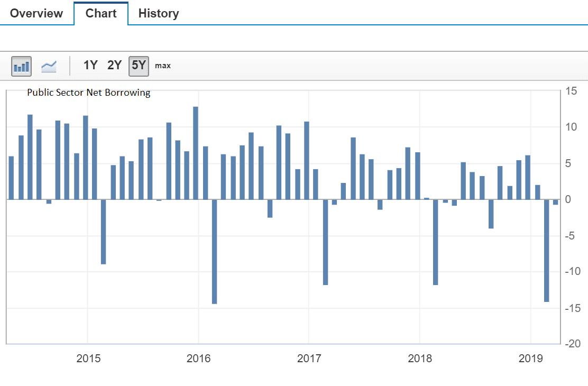Screen dimensions: 588x386
Task: Click the negative bar in early 2015
Action: (x=104, y=232)
